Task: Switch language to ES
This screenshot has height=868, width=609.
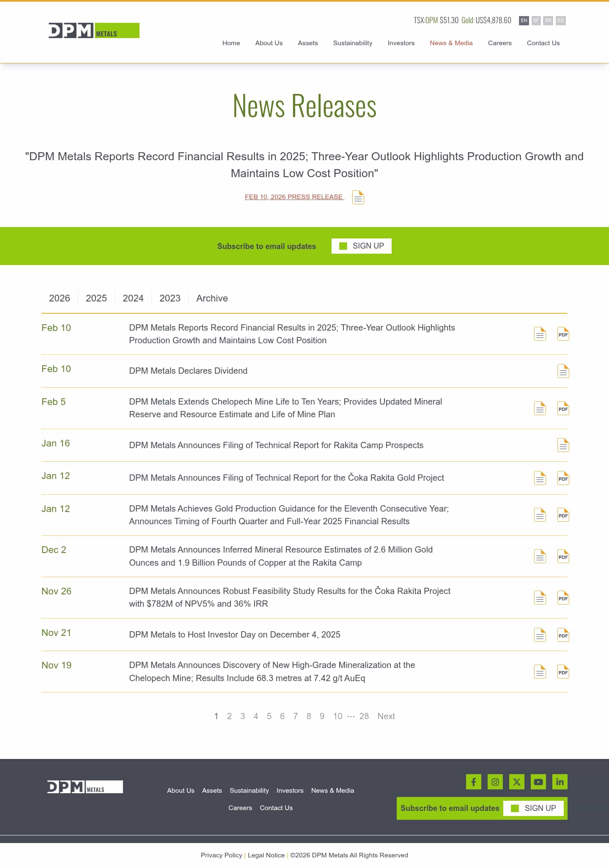Action: (561, 20)
